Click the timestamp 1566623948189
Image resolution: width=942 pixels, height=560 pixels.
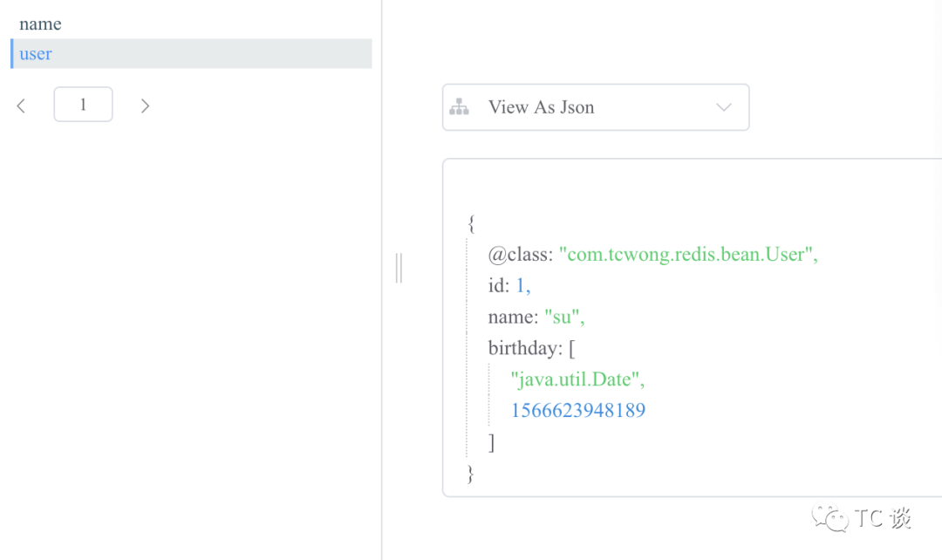pyautogui.click(x=577, y=410)
